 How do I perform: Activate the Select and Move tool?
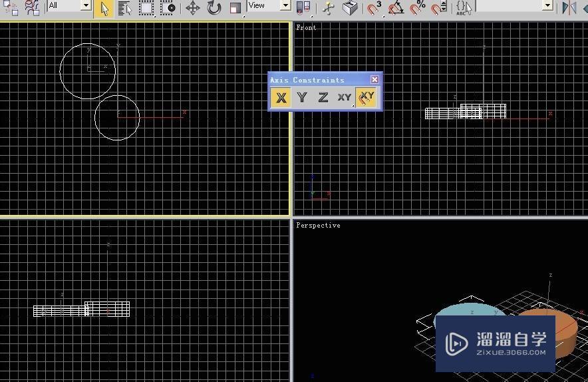point(192,8)
